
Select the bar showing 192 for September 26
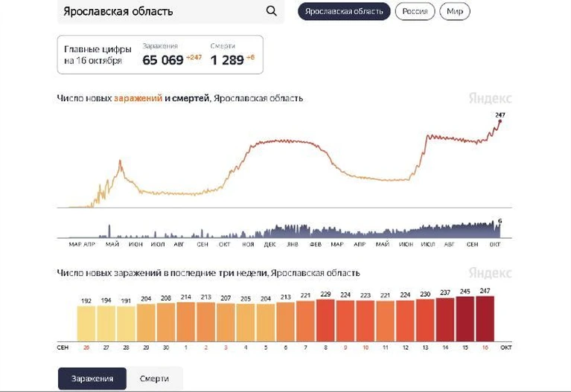coord(86,324)
